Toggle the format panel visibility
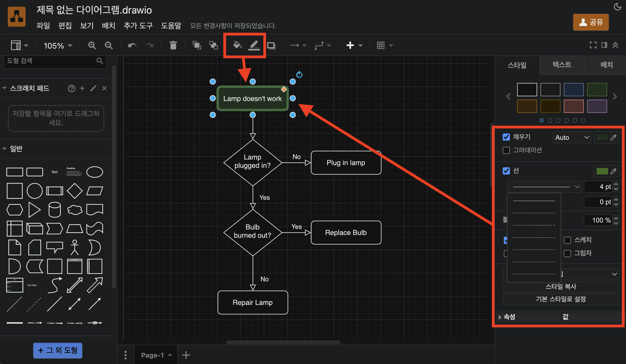Viewport: 626px width, 364px height. [x=604, y=45]
